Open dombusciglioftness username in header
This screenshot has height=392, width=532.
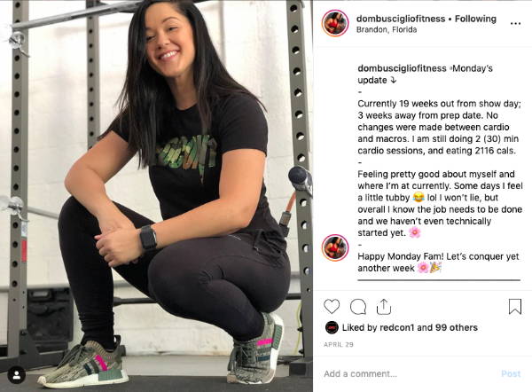click(x=401, y=19)
